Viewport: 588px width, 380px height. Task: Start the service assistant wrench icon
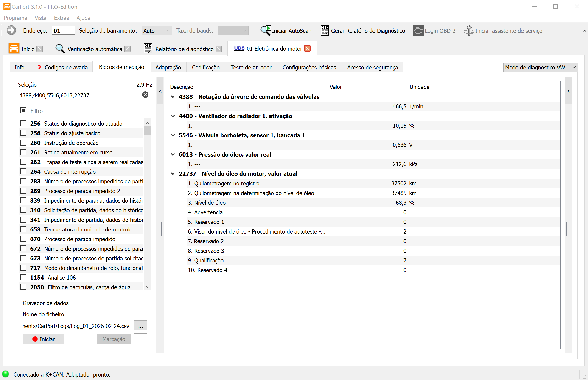point(468,31)
